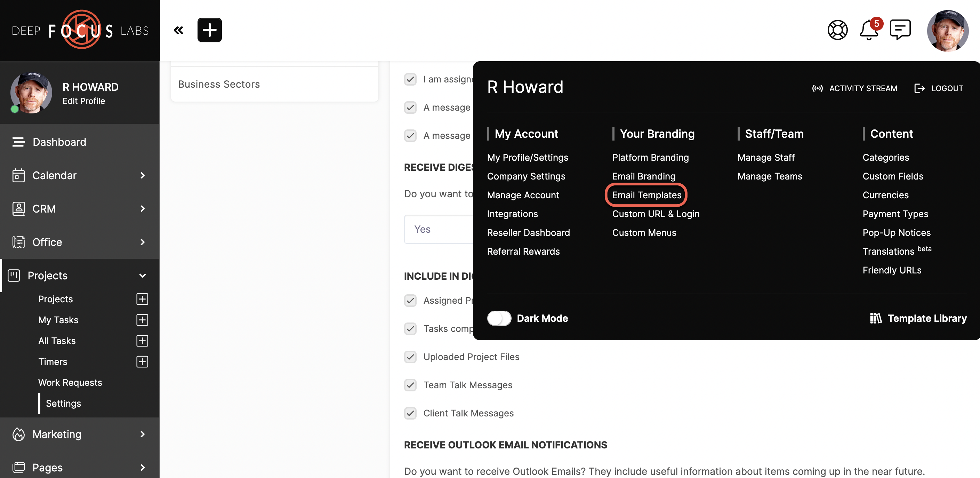The height and width of the screenshot is (478, 980).
Task: Open Platform Branding
Action: pyautogui.click(x=650, y=158)
